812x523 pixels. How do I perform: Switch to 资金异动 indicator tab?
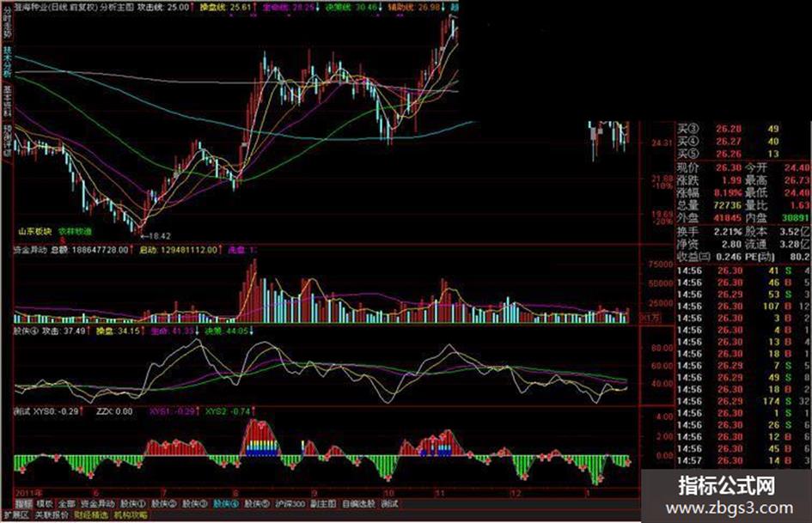pos(97,503)
